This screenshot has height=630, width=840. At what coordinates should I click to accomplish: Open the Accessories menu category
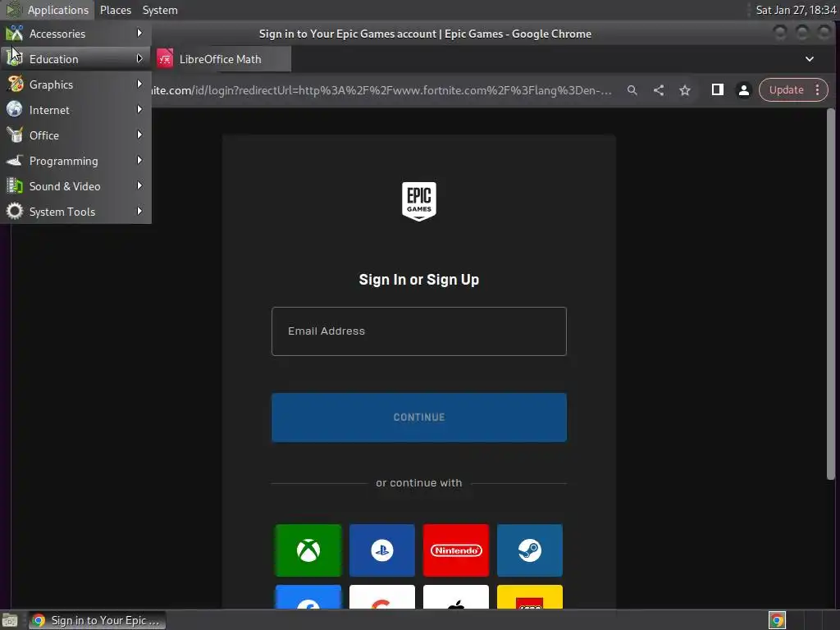pos(75,34)
